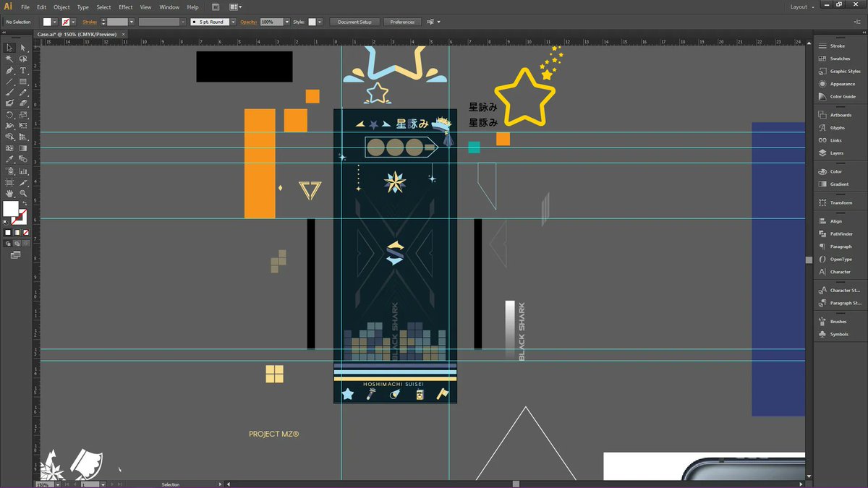Enable Draw Normal mode

8,244
